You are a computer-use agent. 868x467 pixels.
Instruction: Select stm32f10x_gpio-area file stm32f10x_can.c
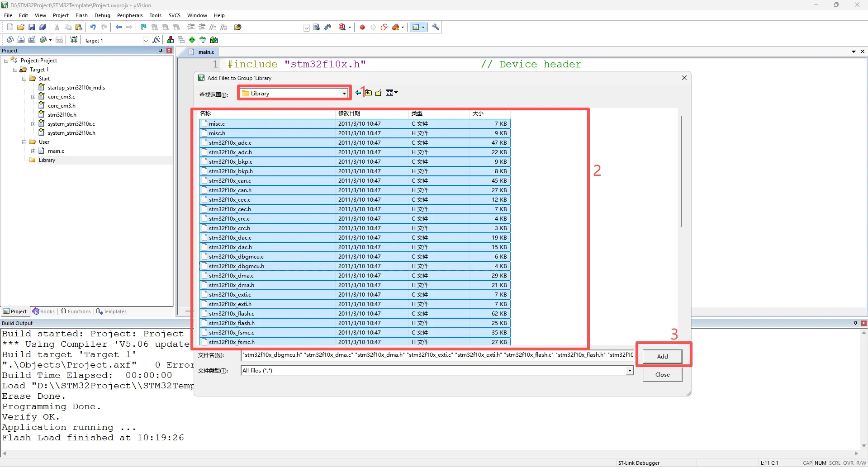pyautogui.click(x=230, y=181)
